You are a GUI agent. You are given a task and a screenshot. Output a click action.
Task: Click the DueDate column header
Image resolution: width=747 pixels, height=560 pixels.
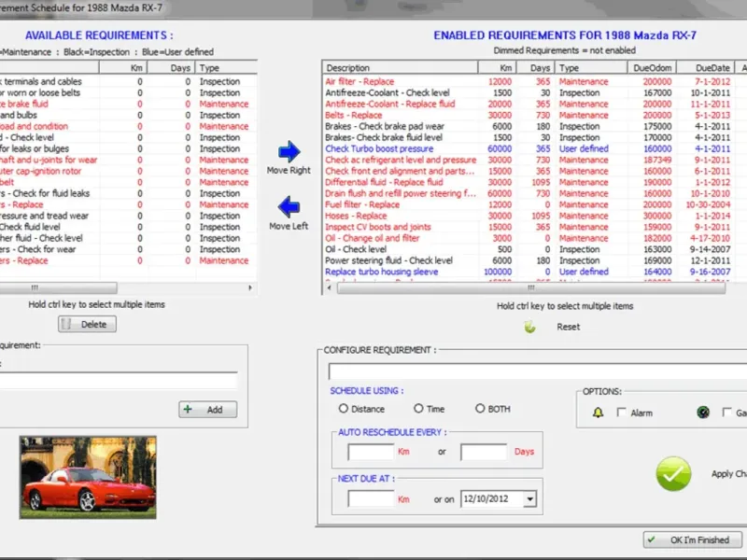point(706,68)
